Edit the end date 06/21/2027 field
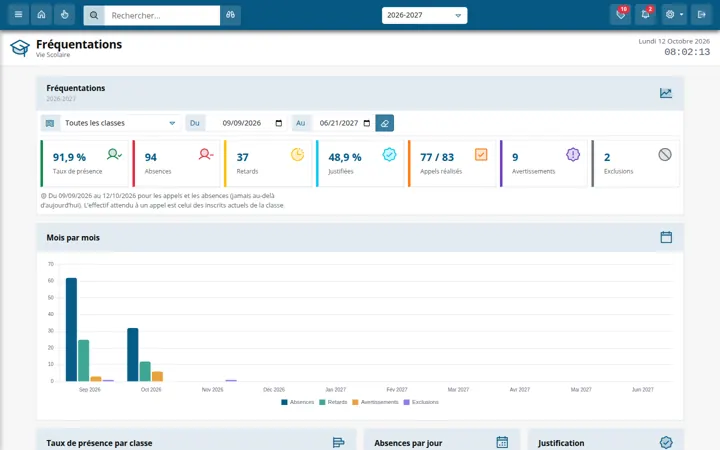 tap(343, 123)
